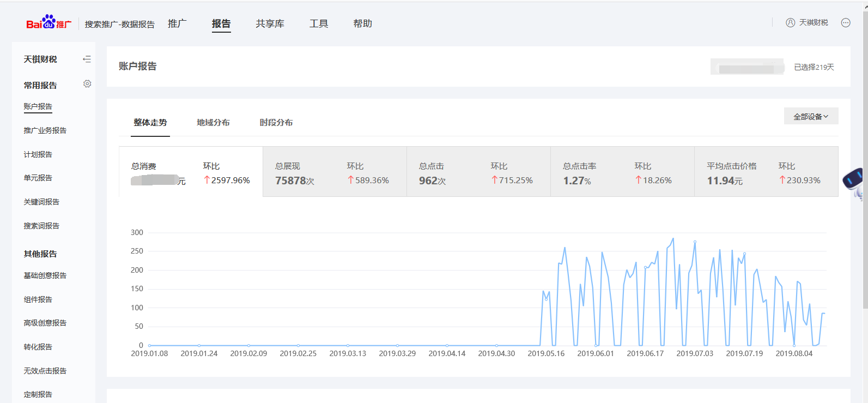Open the chat bubble messages icon
Image resolution: width=868 pixels, height=403 pixels.
846,23
